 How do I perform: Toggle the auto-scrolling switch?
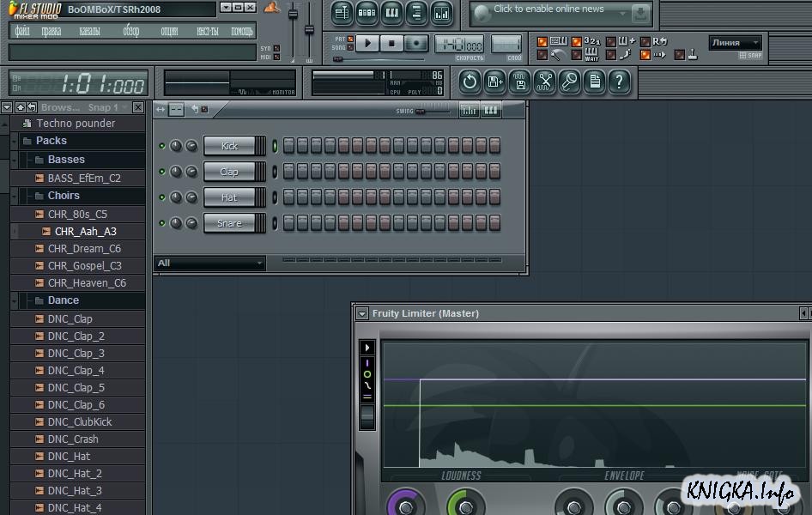pyautogui.click(x=645, y=55)
